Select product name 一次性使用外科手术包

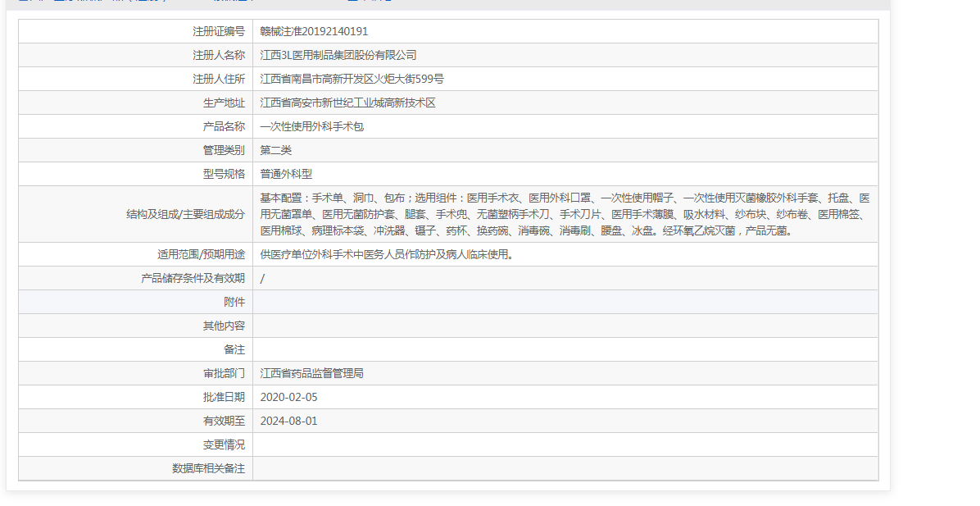tap(312, 126)
